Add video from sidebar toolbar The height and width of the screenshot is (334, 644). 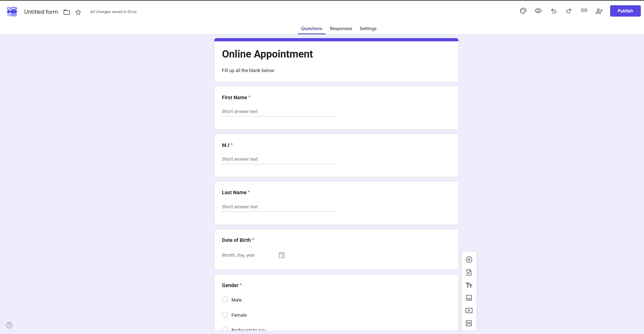click(469, 311)
